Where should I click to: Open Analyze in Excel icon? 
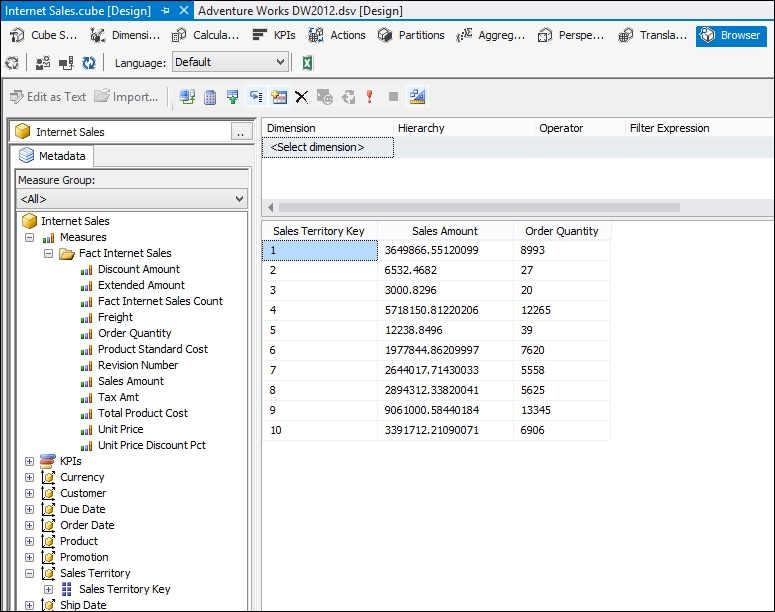click(307, 63)
